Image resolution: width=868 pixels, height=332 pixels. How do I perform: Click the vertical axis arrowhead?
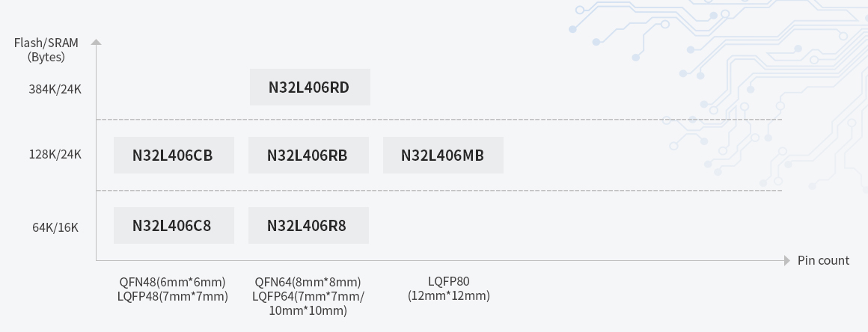[96, 42]
